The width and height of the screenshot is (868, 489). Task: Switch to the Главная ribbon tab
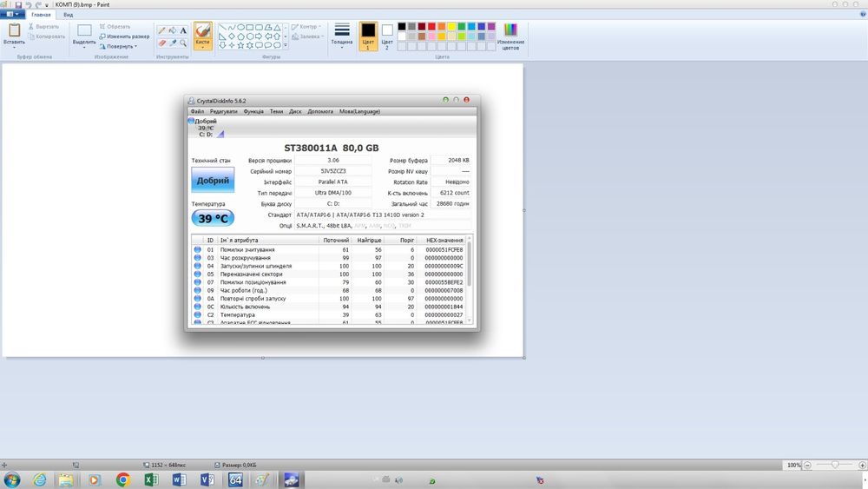pos(41,15)
